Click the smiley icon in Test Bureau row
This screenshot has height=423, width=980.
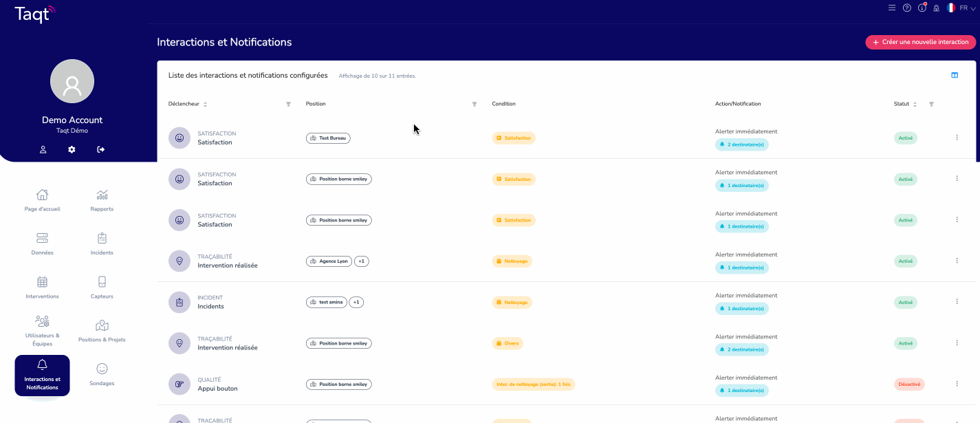179,138
